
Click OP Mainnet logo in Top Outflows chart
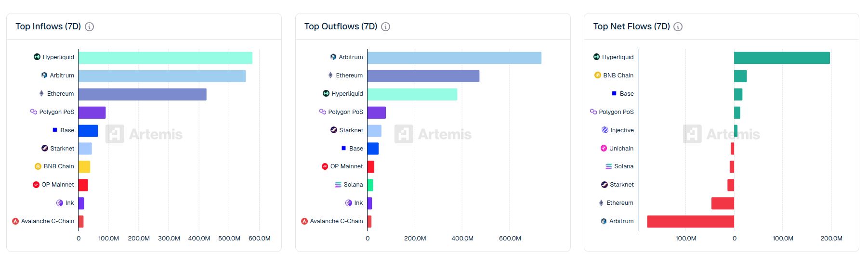(325, 166)
